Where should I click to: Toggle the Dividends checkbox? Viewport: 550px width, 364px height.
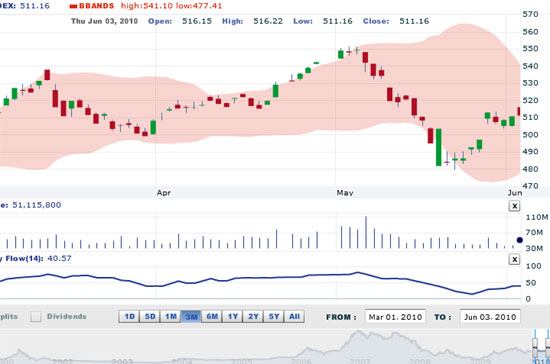pos(35,316)
